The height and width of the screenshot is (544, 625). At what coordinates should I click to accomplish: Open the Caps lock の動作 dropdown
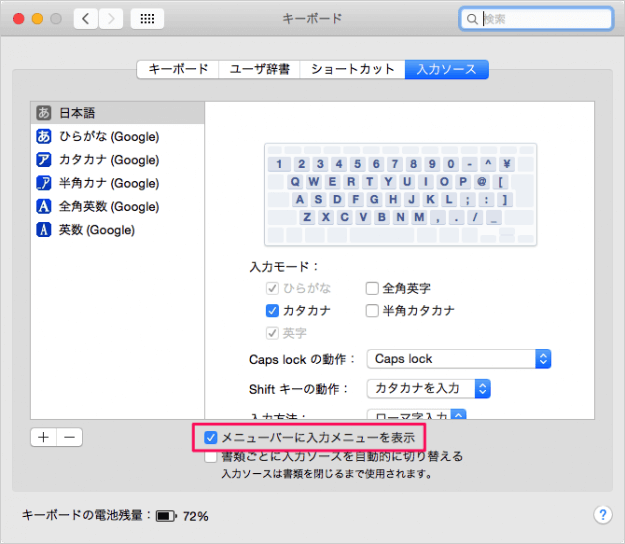tap(459, 359)
